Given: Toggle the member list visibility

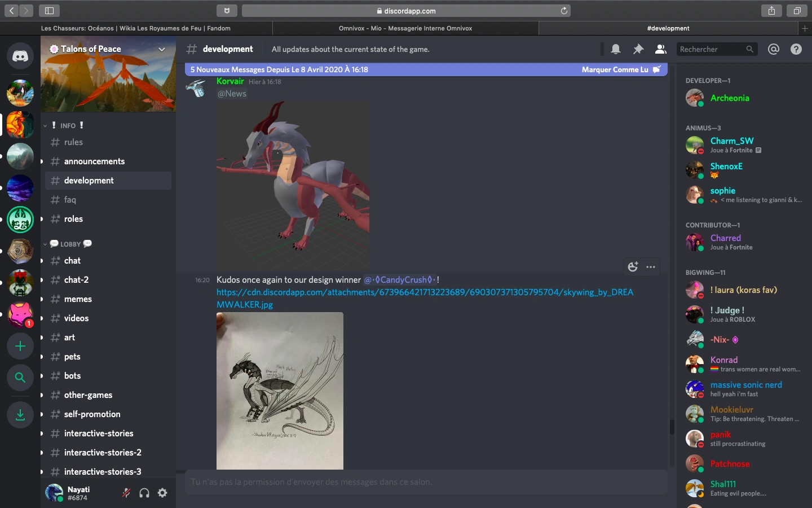Looking at the screenshot, I should pyautogui.click(x=660, y=50).
